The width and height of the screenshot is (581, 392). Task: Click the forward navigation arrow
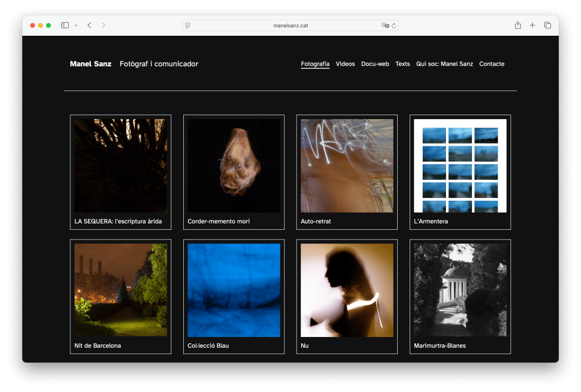(x=103, y=26)
